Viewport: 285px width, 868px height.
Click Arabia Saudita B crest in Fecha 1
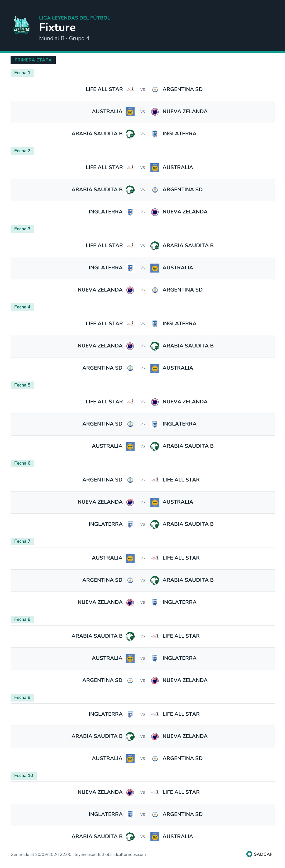(130, 134)
